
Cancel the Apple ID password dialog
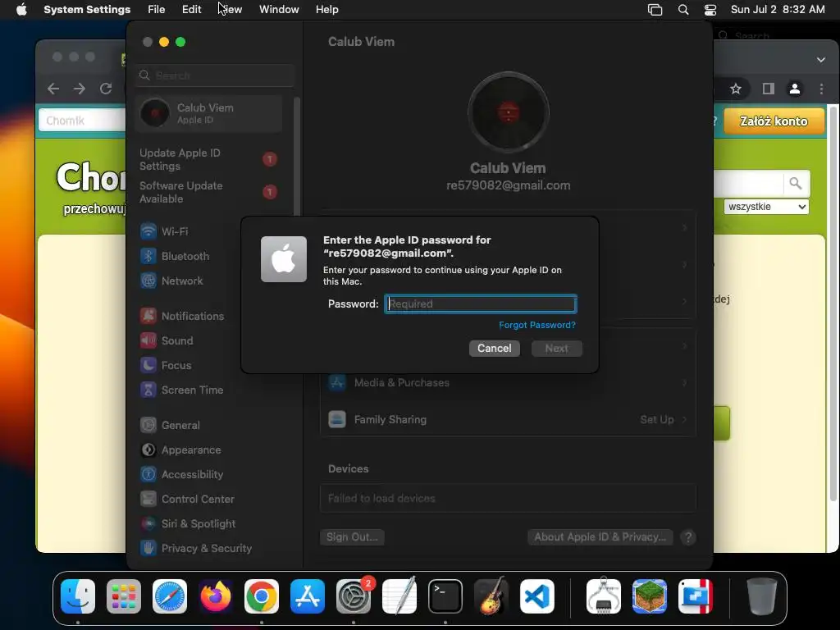[x=495, y=348]
